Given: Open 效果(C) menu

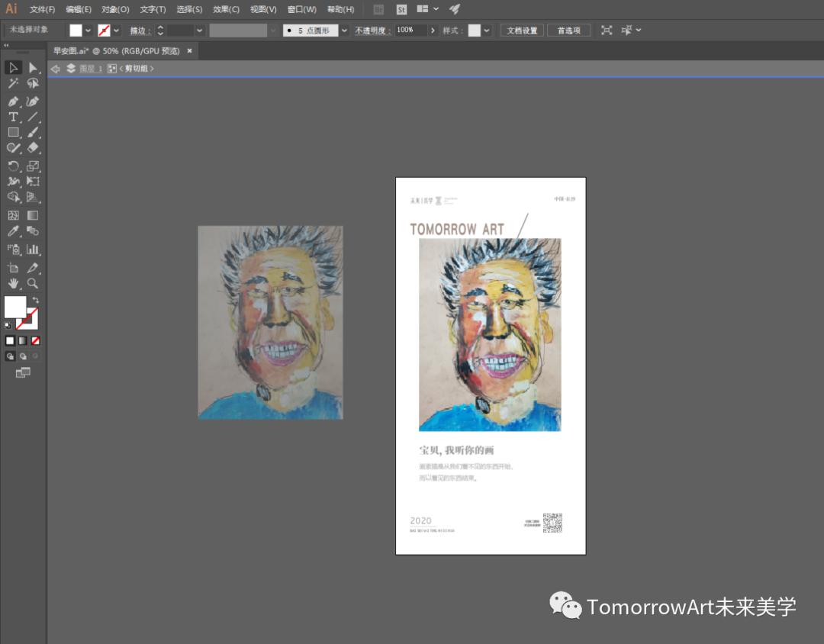Looking at the screenshot, I should (226, 9).
